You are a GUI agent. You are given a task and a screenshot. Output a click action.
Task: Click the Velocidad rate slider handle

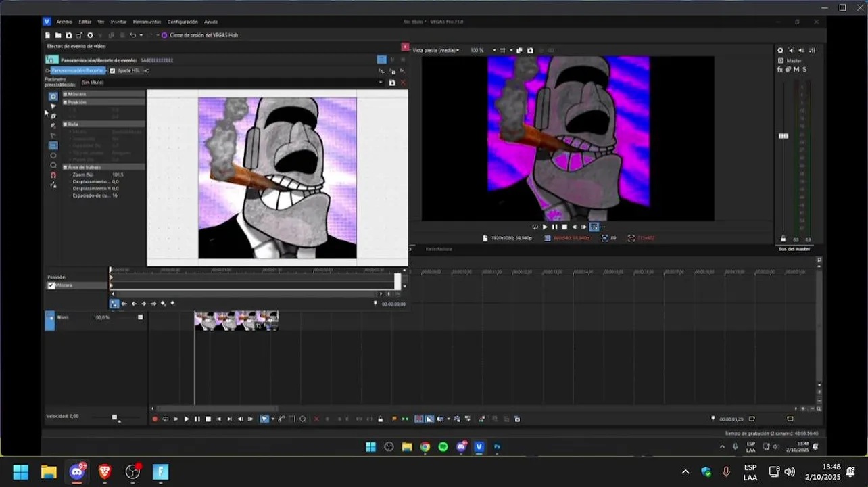point(115,418)
